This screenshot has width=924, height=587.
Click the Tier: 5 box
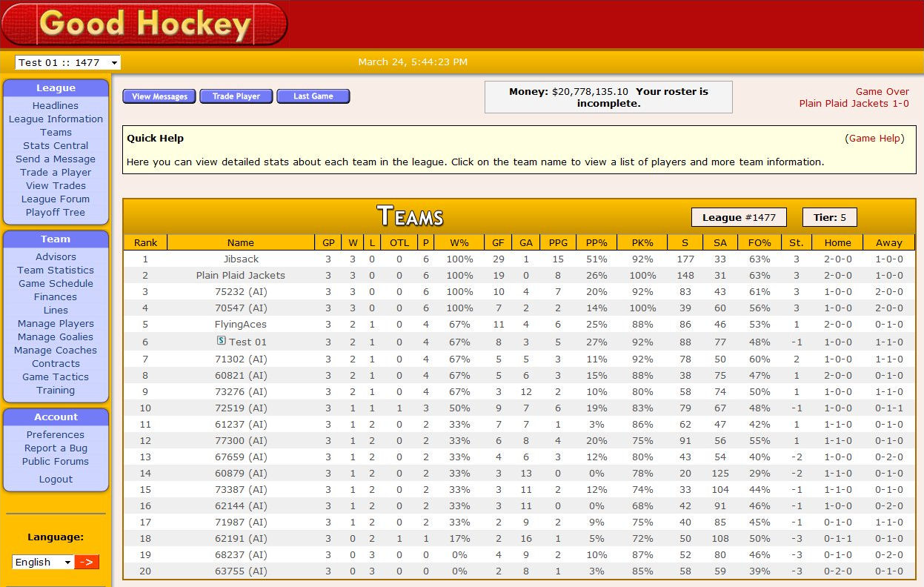830,217
